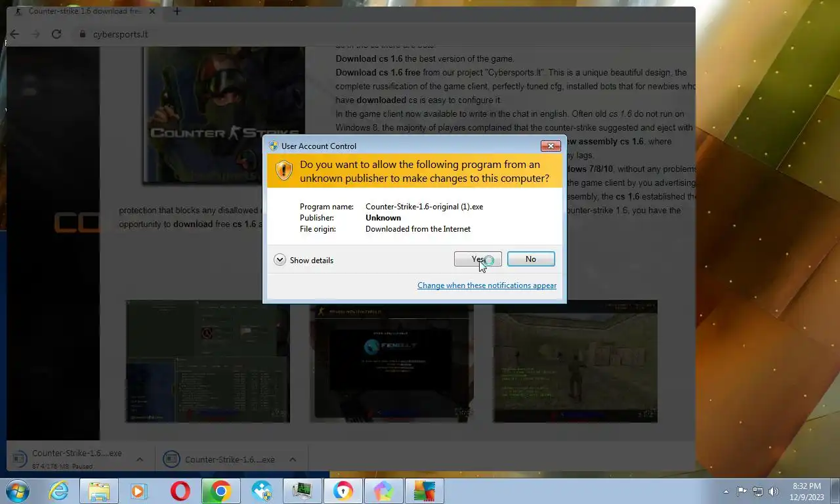Open options chevron for the paused download
840x504 pixels.
[x=139, y=459]
